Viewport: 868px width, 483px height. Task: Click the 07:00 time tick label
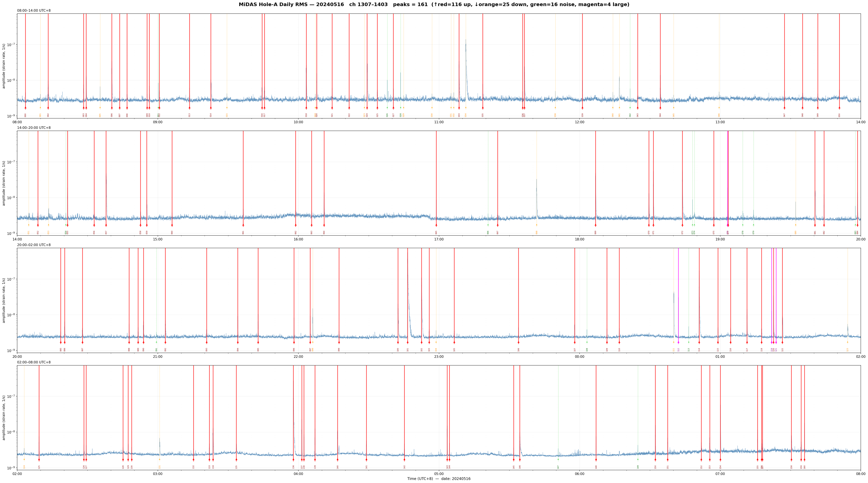click(720, 474)
